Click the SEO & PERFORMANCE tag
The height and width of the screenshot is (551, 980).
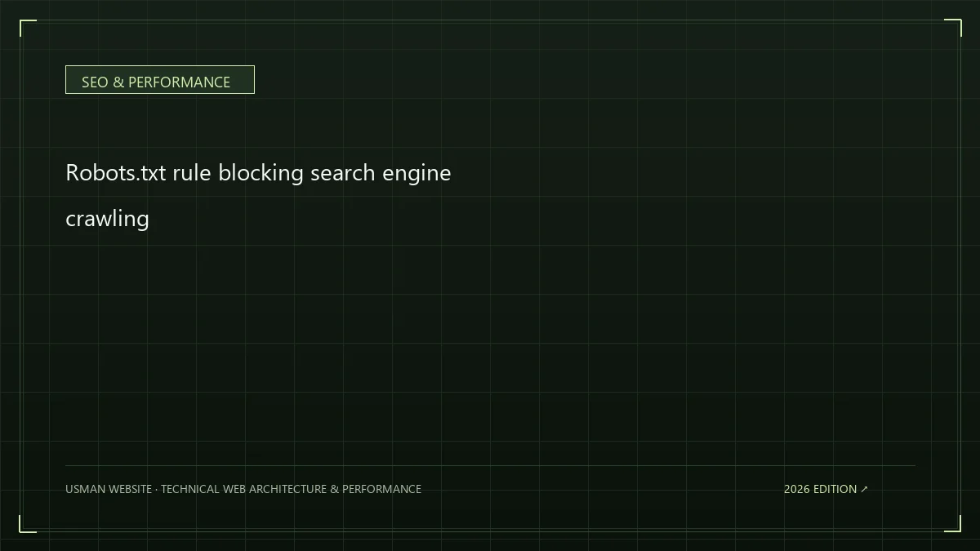160,80
